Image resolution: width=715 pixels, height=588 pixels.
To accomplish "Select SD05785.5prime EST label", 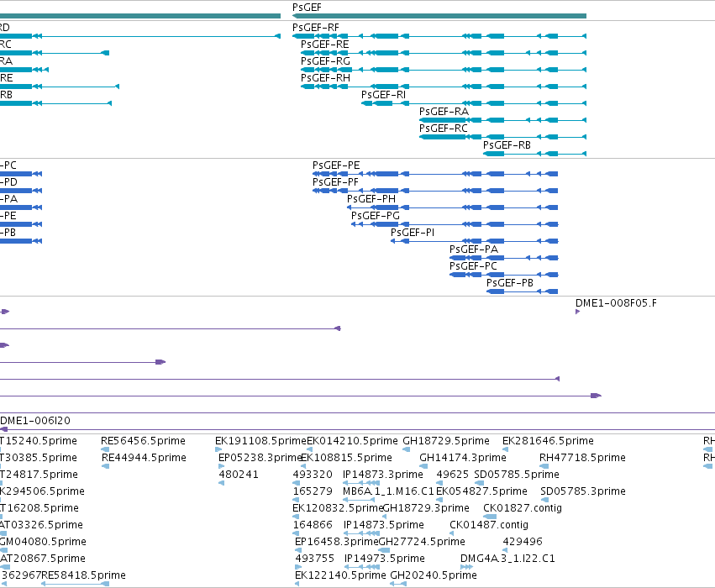I will click(x=517, y=475).
